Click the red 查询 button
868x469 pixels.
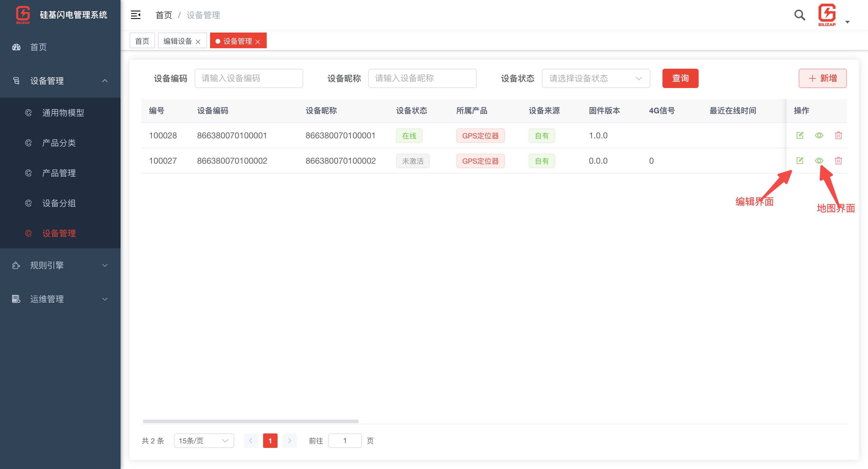pos(680,78)
